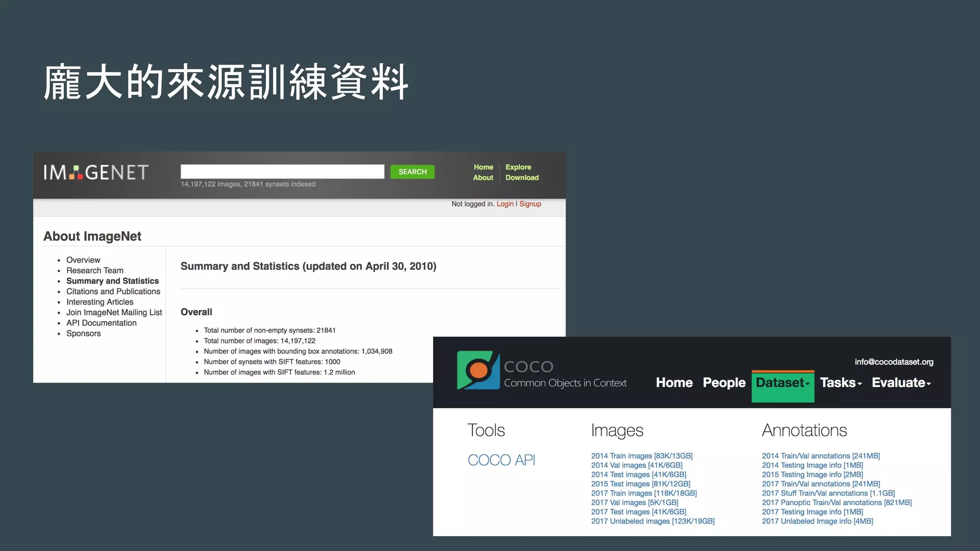
Task: Click 'Total number of images: 14,197,122' text
Action: [x=259, y=341]
